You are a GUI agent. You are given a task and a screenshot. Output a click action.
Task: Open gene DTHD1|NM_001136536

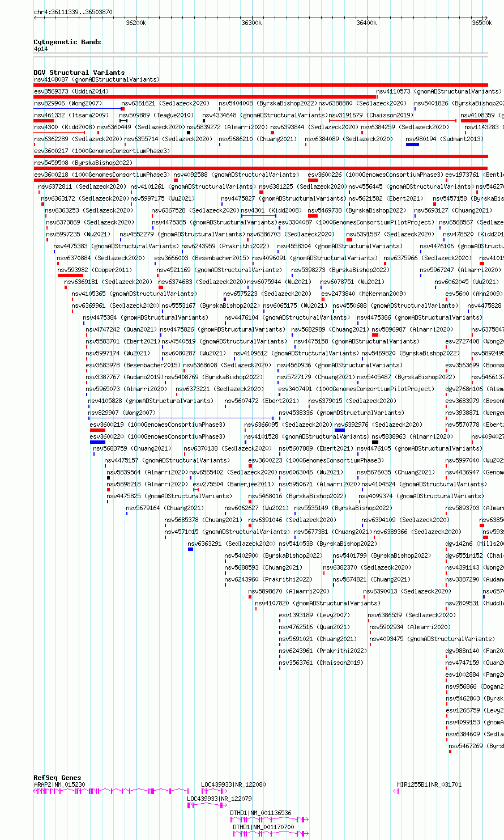pos(260,813)
